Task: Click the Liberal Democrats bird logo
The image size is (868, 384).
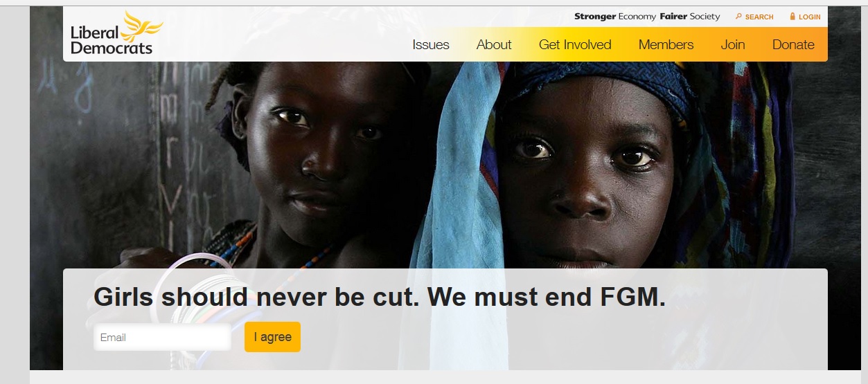Action: (143, 26)
